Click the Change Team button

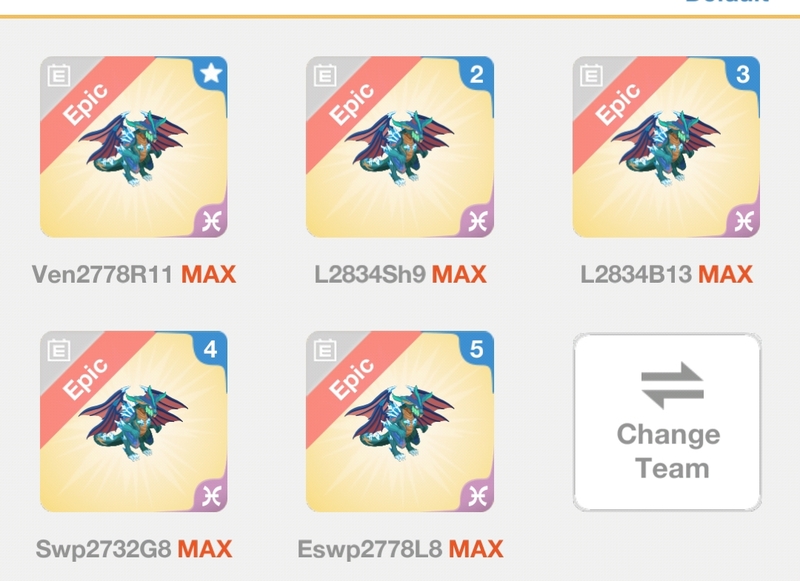tap(667, 422)
